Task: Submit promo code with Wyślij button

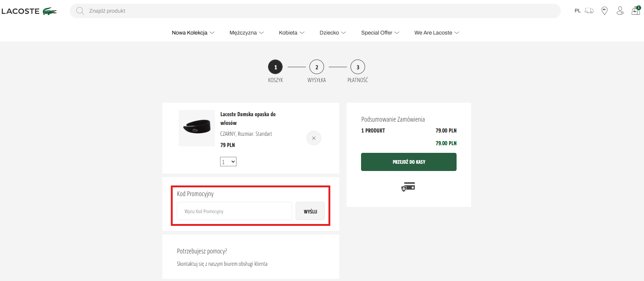Action: 310,211
